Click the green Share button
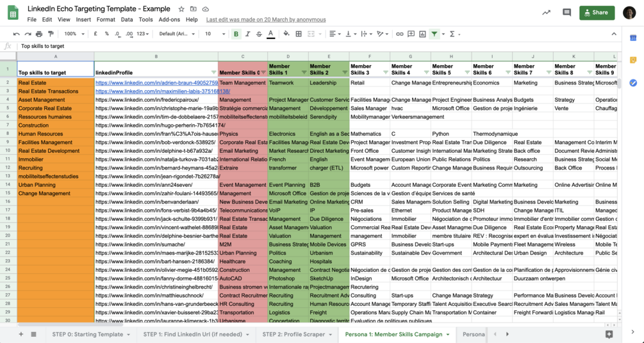The image size is (644, 343). (x=597, y=13)
